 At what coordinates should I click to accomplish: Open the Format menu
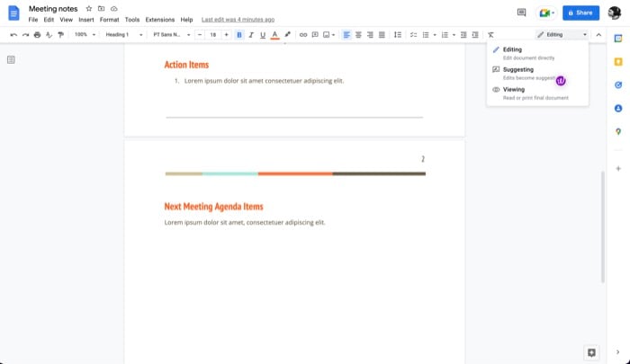pyautogui.click(x=109, y=20)
